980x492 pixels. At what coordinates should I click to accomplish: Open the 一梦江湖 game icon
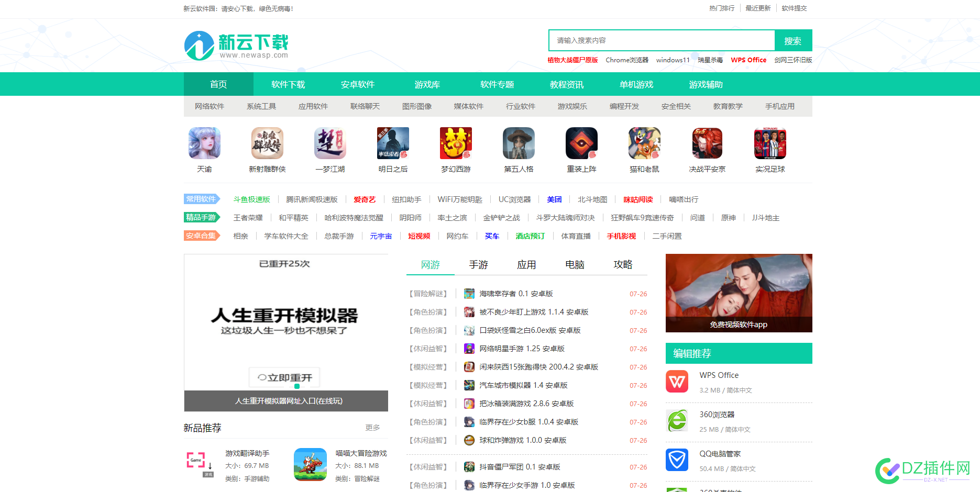[x=330, y=143]
